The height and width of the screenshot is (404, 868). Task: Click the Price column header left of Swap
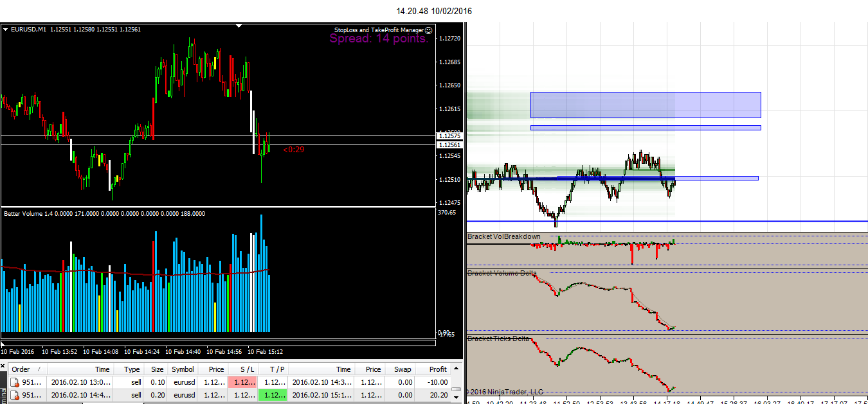click(369, 369)
